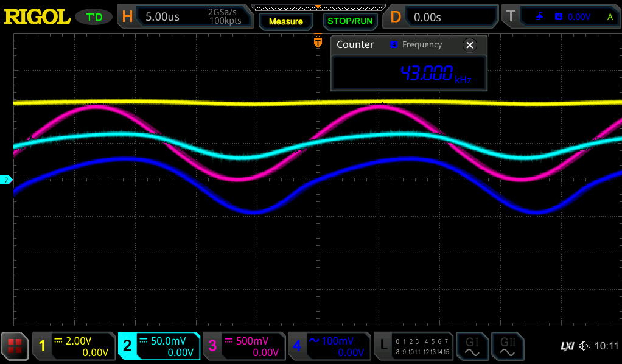
Task: Tap the channel 1 coupling DC icon
Action: click(x=58, y=341)
